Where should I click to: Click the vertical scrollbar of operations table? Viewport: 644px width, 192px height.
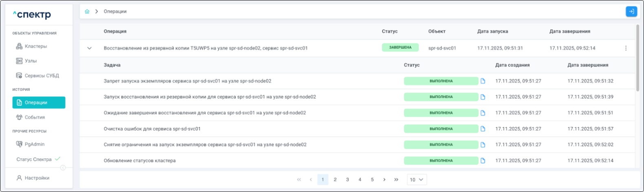click(x=637, y=57)
